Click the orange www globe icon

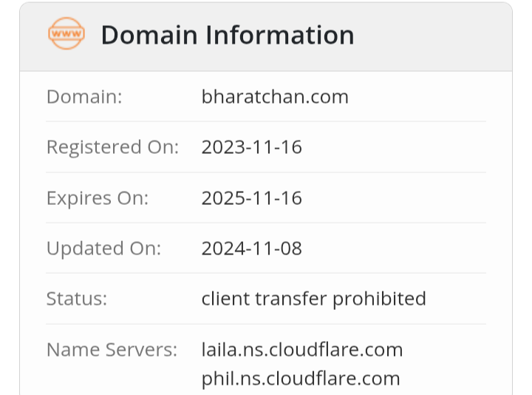(x=66, y=33)
